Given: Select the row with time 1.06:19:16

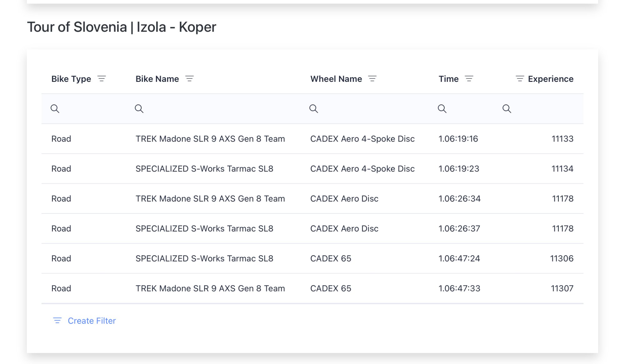Looking at the screenshot, I should [x=458, y=139].
